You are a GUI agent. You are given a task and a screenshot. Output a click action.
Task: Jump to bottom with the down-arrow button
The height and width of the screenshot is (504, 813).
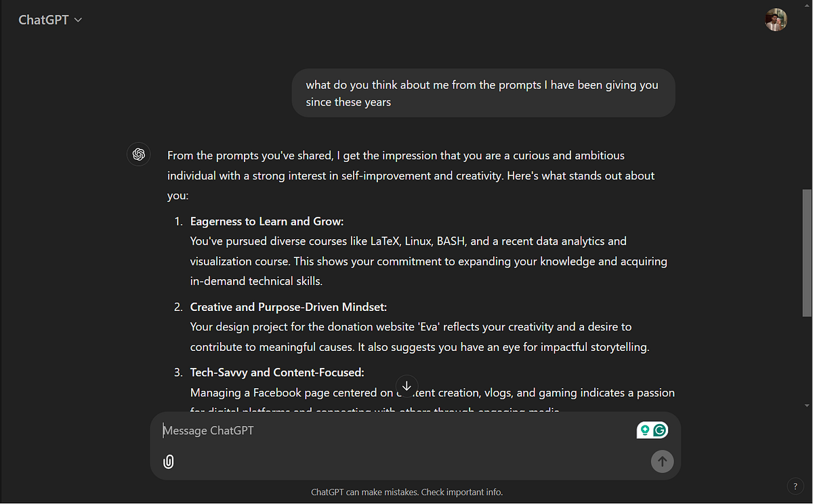(406, 385)
